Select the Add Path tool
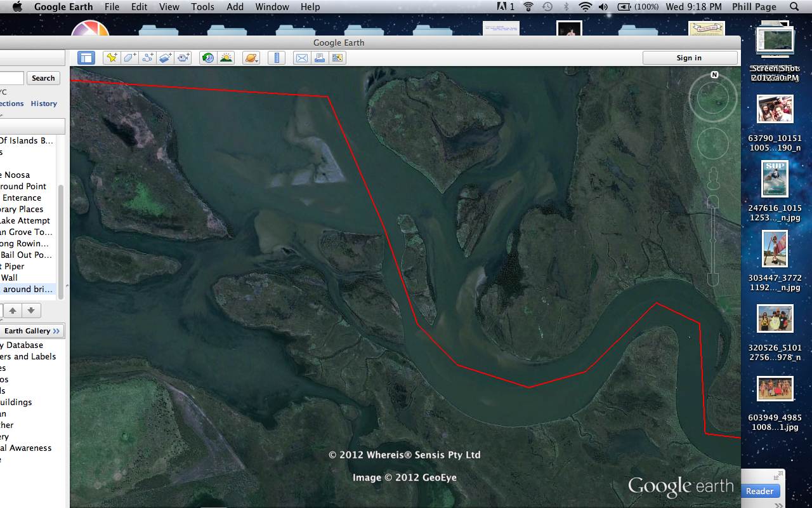Image resolution: width=812 pixels, height=508 pixels. click(148, 58)
